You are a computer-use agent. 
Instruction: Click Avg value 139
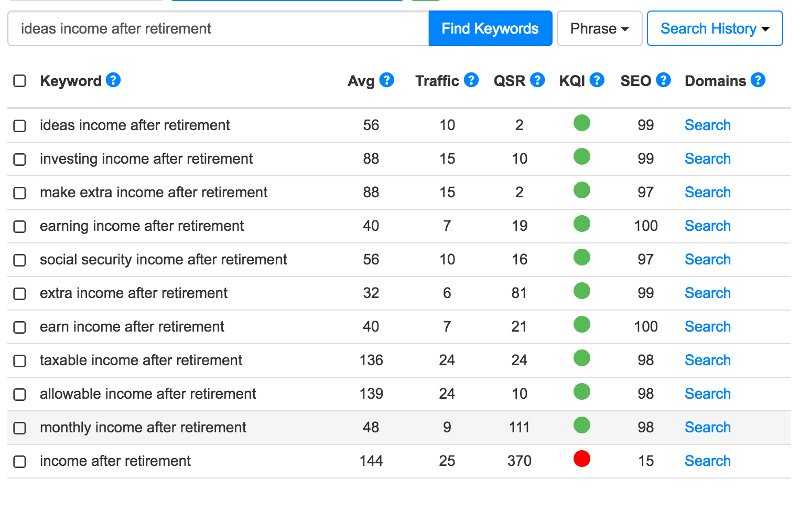371,394
